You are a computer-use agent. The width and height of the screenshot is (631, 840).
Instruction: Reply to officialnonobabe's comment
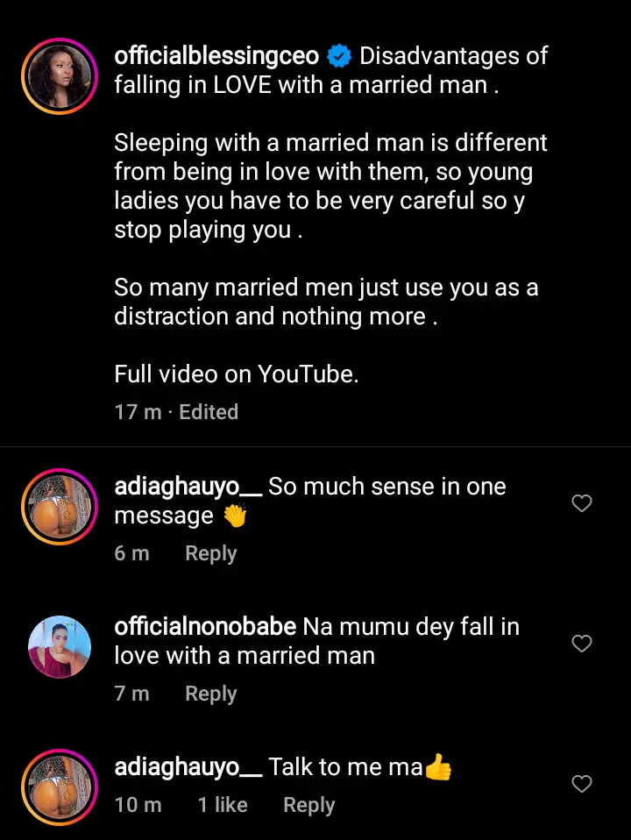click(x=210, y=694)
